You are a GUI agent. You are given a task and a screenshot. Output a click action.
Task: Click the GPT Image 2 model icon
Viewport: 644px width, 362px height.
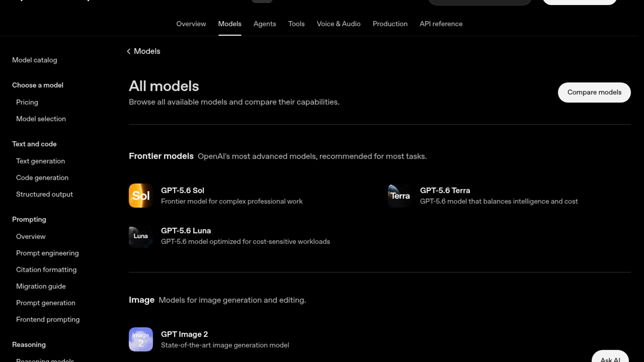[x=141, y=339]
